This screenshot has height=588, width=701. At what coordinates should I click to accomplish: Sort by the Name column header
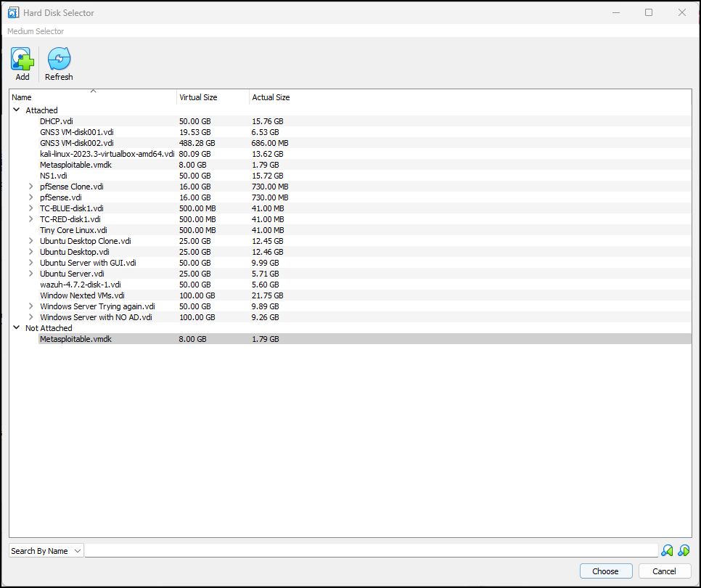(93, 97)
